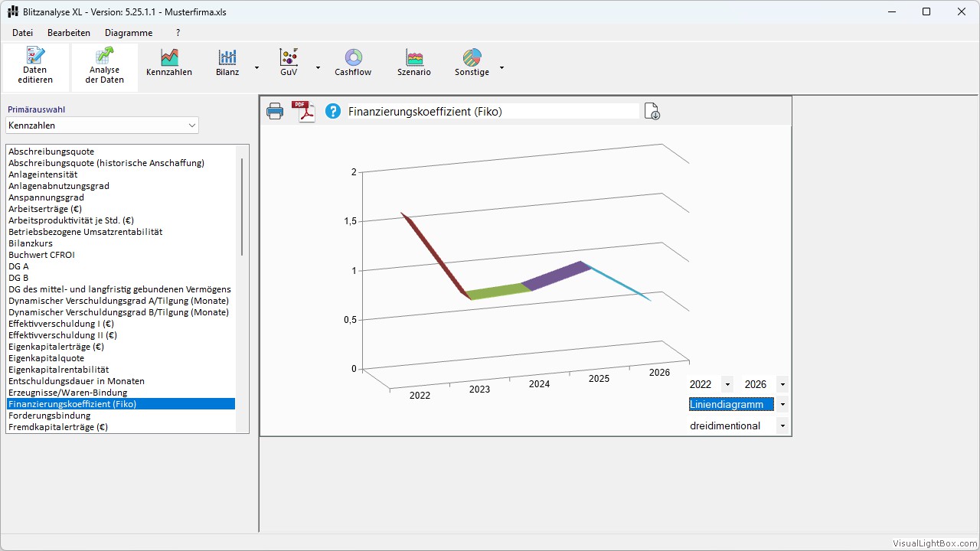The width and height of the screenshot is (980, 551).
Task: Open the end year 2026 dropdown
Action: (782, 384)
